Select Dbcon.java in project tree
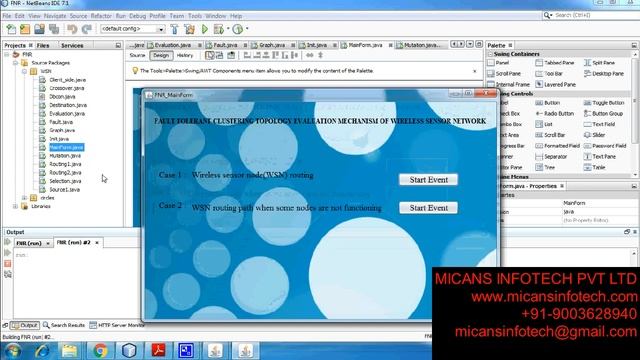 click(x=62, y=97)
